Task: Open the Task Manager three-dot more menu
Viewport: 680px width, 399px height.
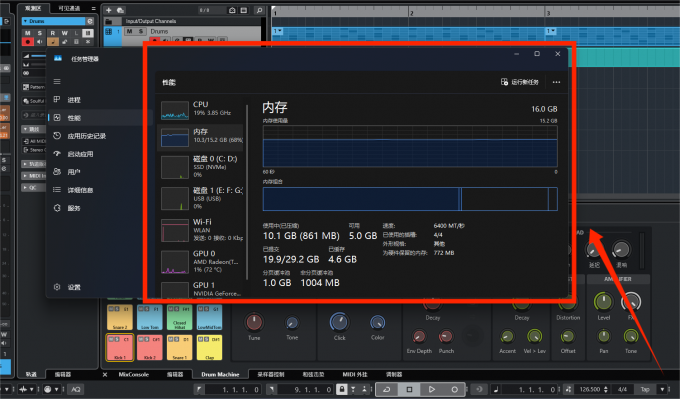Action: [556, 82]
